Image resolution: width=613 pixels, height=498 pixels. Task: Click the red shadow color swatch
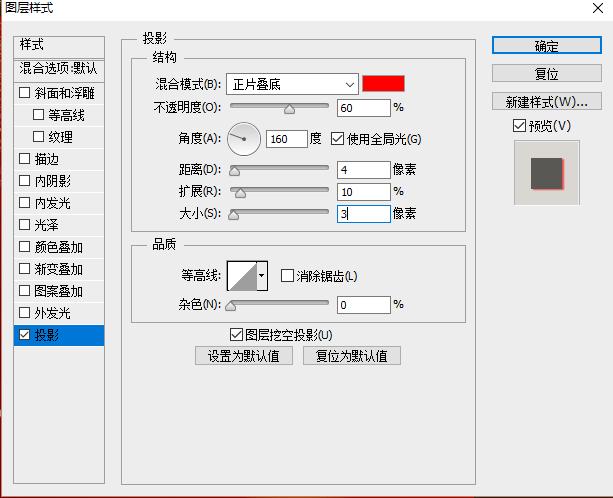(383, 84)
